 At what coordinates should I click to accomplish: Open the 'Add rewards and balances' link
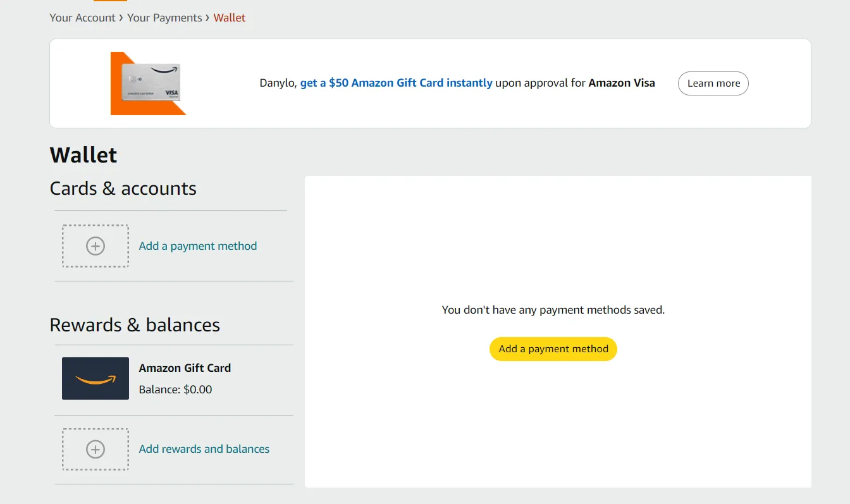point(204,449)
